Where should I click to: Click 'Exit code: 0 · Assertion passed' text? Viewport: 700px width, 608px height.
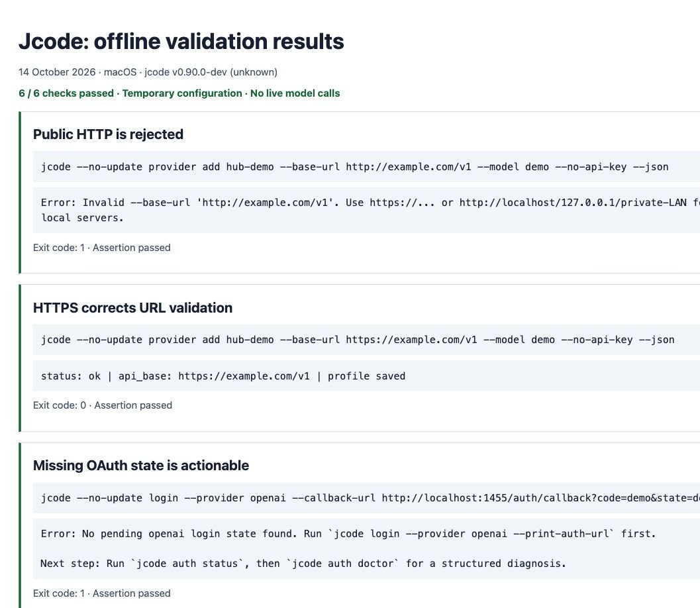point(103,405)
